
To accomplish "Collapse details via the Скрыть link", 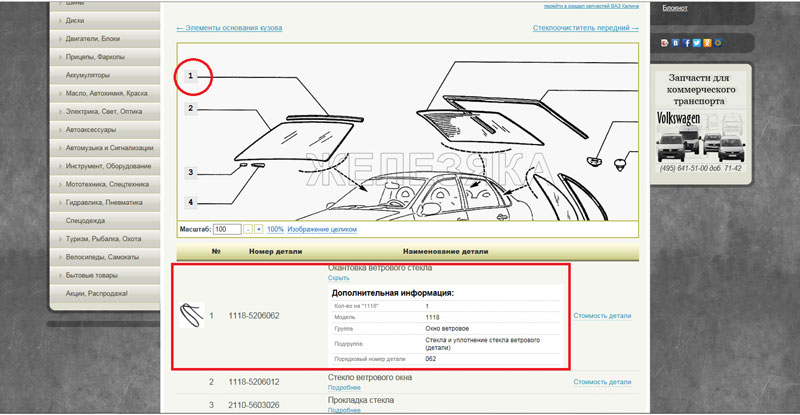I will [x=338, y=278].
